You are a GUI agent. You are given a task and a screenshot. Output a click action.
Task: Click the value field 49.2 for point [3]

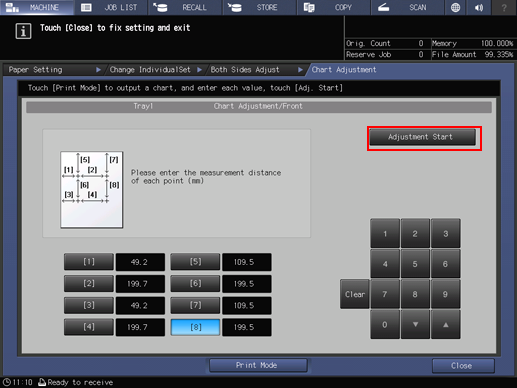pyautogui.click(x=140, y=305)
